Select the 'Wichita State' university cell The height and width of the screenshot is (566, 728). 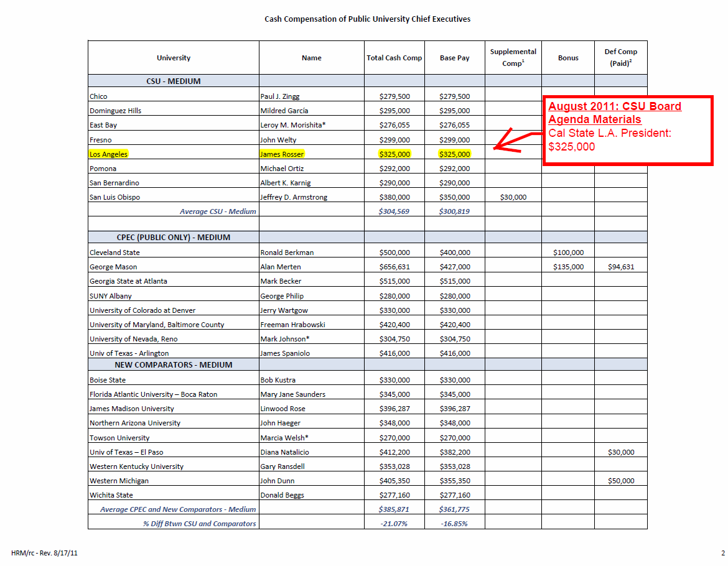(111, 495)
